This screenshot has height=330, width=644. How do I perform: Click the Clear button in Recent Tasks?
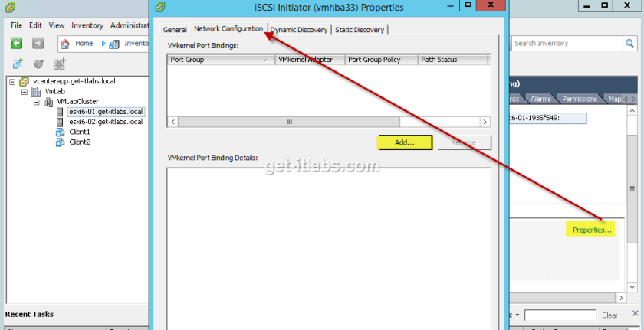pyautogui.click(x=609, y=315)
